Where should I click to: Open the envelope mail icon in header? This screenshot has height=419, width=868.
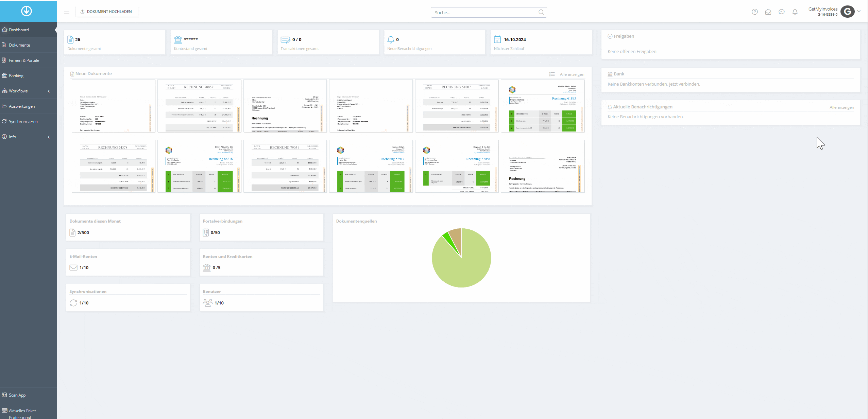pyautogui.click(x=768, y=12)
